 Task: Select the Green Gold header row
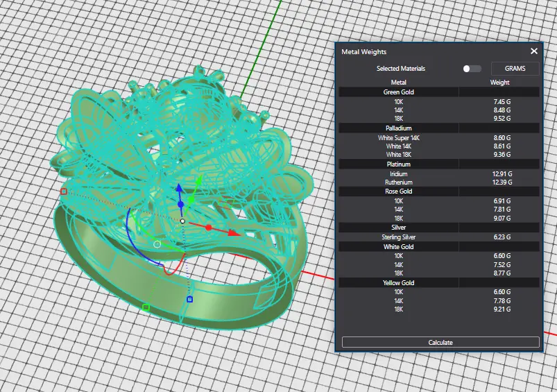[439, 92]
